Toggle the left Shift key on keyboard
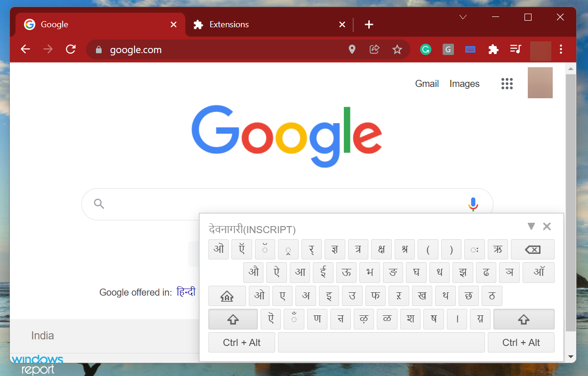The width and height of the screenshot is (588, 376). click(233, 319)
